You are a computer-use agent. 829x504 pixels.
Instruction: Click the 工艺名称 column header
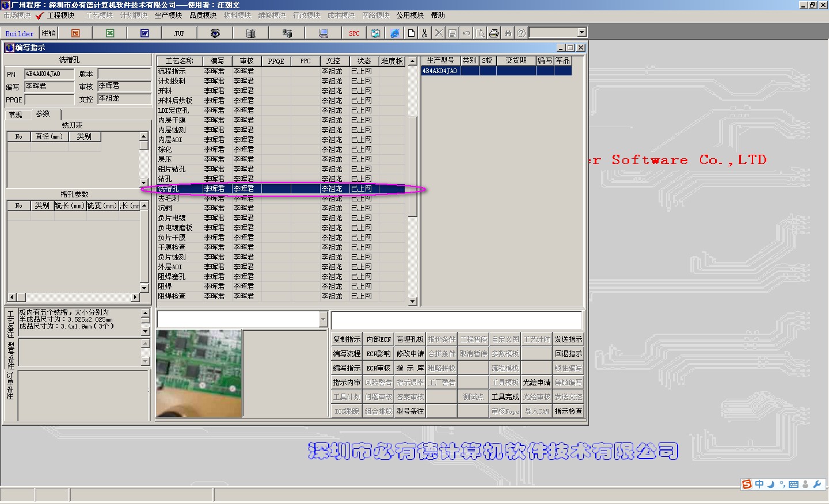point(180,61)
